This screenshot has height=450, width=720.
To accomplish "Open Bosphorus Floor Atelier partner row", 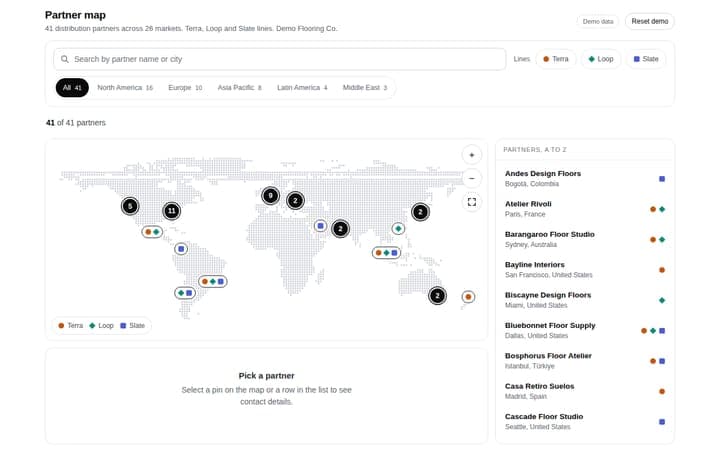I will click(x=585, y=361).
